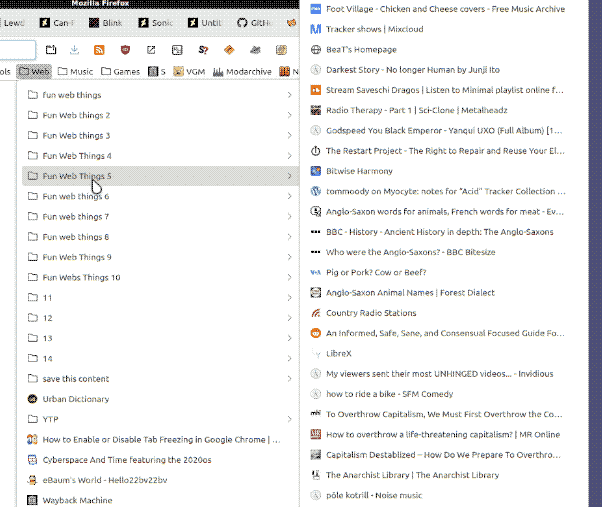This screenshot has width=602, height=507.
Task: Expand the 'Fun web things 7' submenu arrow
Action: point(289,216)
